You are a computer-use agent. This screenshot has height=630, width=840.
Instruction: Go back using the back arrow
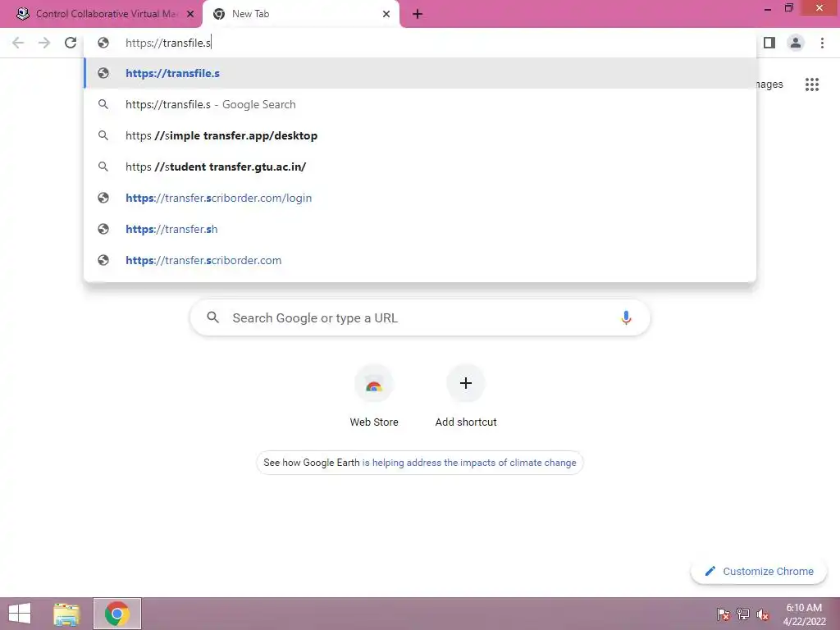tap(18, 43)
